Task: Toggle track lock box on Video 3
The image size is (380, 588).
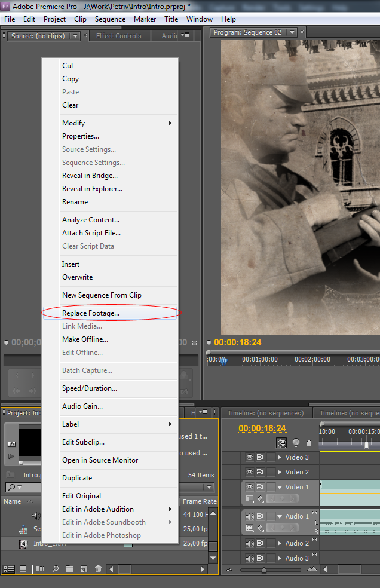Action: [271, 457]
